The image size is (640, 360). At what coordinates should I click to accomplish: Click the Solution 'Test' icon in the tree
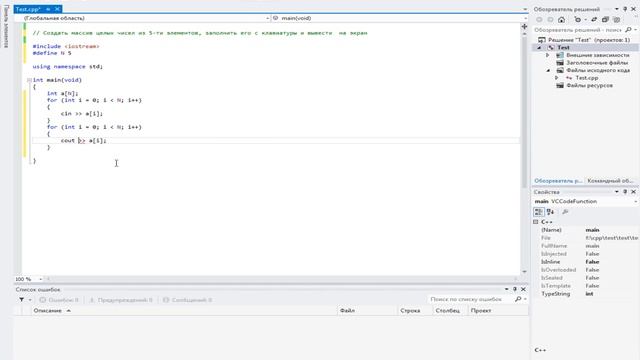click(x=542, y=40)
